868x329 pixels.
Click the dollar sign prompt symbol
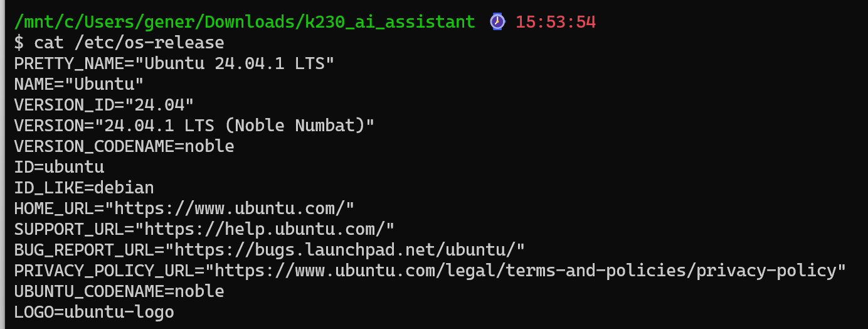19,43
